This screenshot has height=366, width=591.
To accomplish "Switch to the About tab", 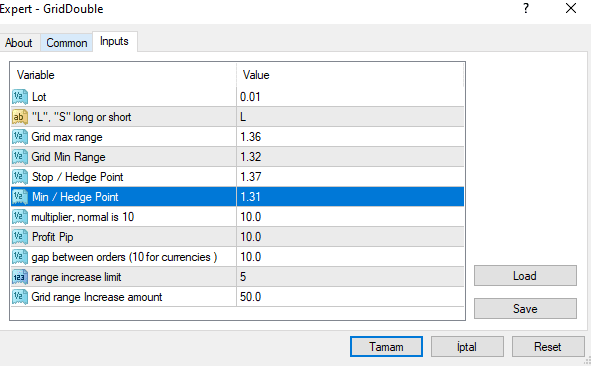I will [18, 43].
